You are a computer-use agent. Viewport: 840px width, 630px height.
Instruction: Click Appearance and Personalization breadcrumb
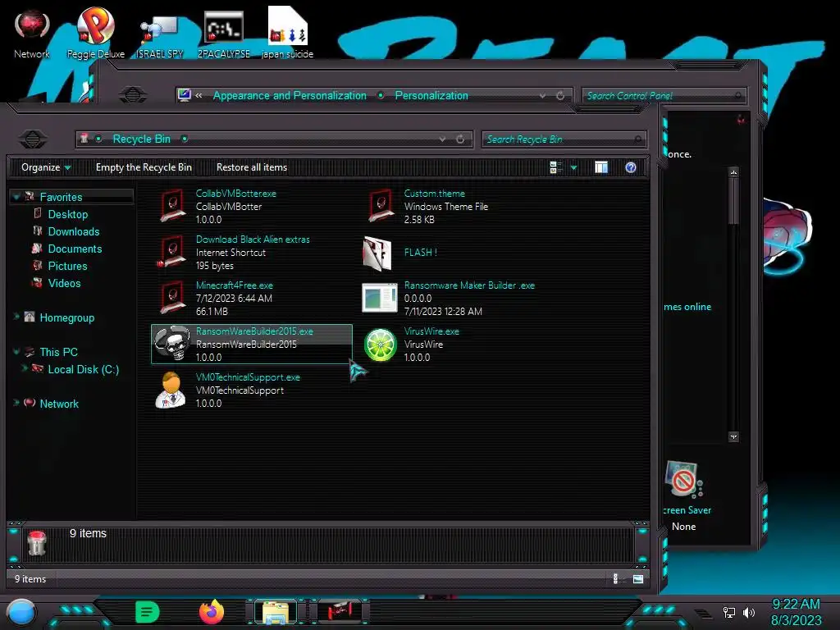click(x=290, y=96)
